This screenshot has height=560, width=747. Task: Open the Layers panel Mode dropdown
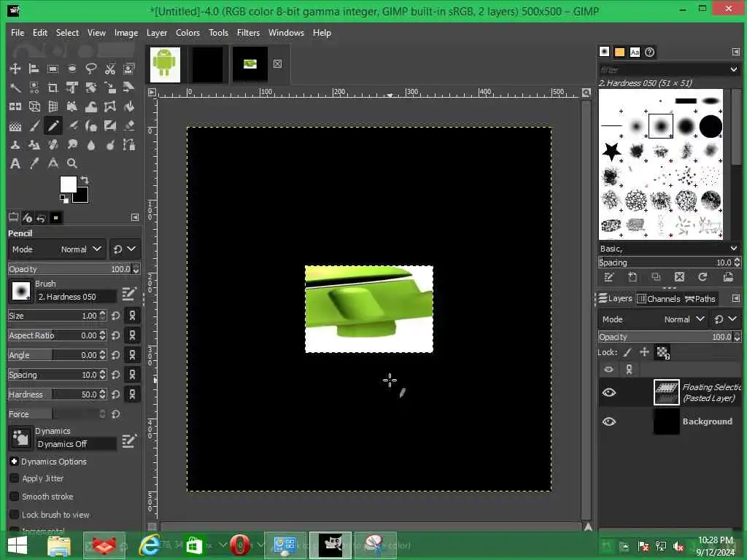(x=653, y=319)
